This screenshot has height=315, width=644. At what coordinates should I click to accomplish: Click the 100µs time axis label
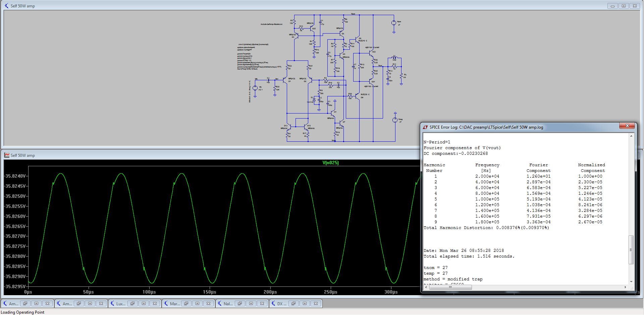(x=149, y=292)
